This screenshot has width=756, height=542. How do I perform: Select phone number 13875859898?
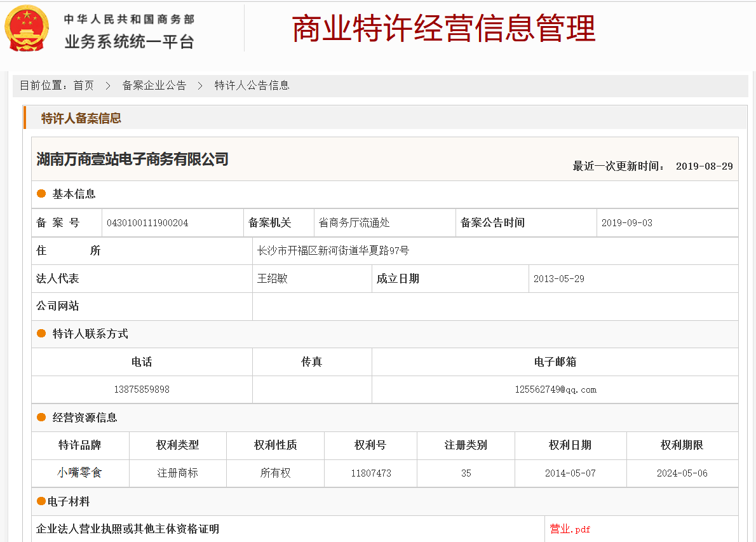[142, 390]
